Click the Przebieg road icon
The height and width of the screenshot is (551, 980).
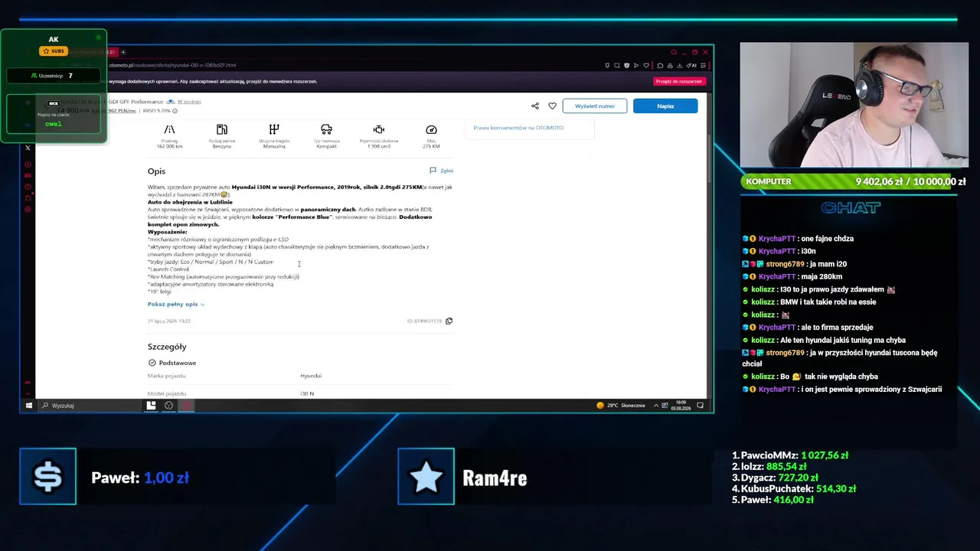169,130
